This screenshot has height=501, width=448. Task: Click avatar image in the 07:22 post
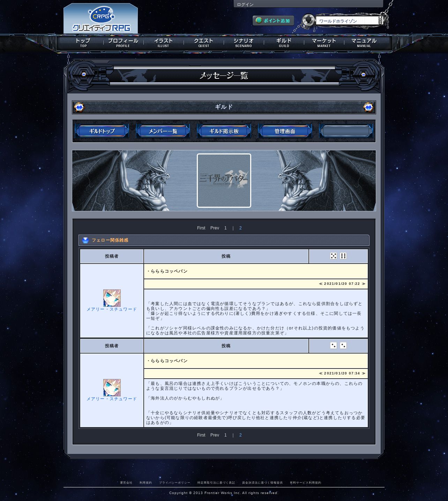pyautogui.click(x=112, y=298)
